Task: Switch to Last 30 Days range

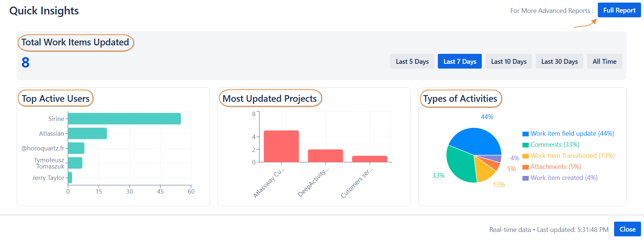Action: point(559,62)
